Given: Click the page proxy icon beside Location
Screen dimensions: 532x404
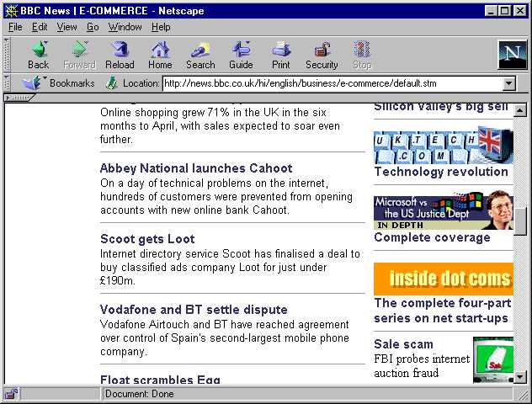Looking at the screenshot, I should click(x=111, y=83).
